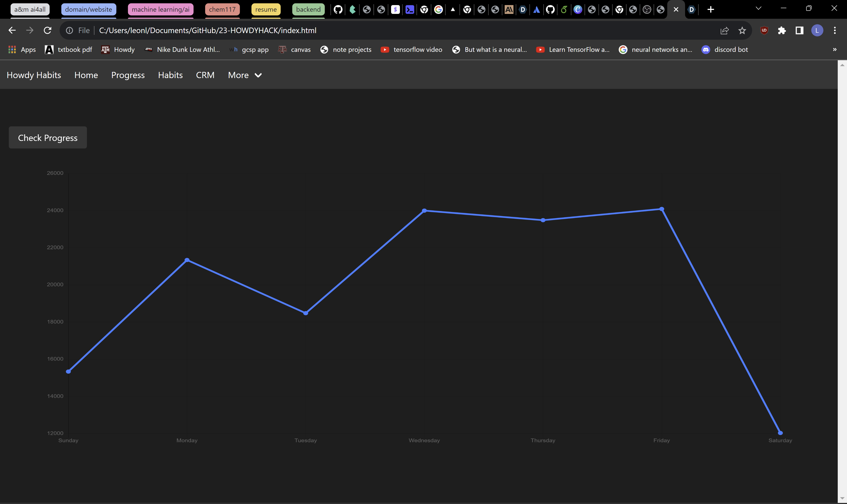
Task: Open the Howdy Habits brand link
Action: pyautogui.click(x=34, y=75)
